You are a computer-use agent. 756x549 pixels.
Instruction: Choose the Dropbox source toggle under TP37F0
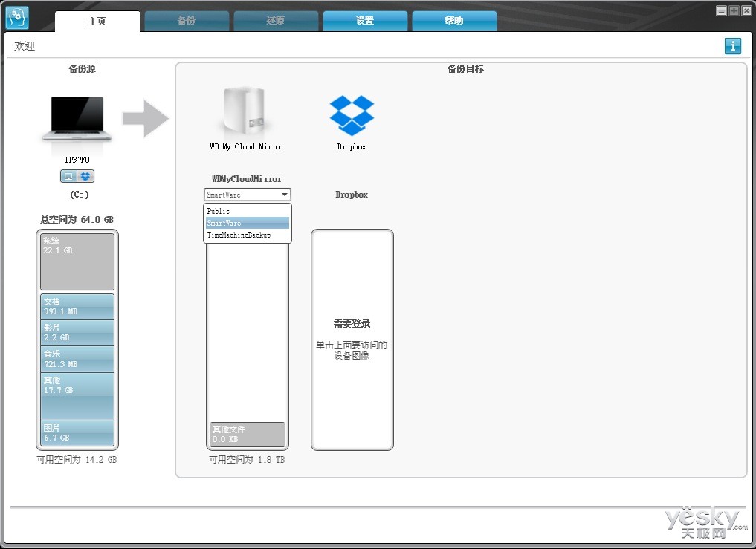click(85, 176)
